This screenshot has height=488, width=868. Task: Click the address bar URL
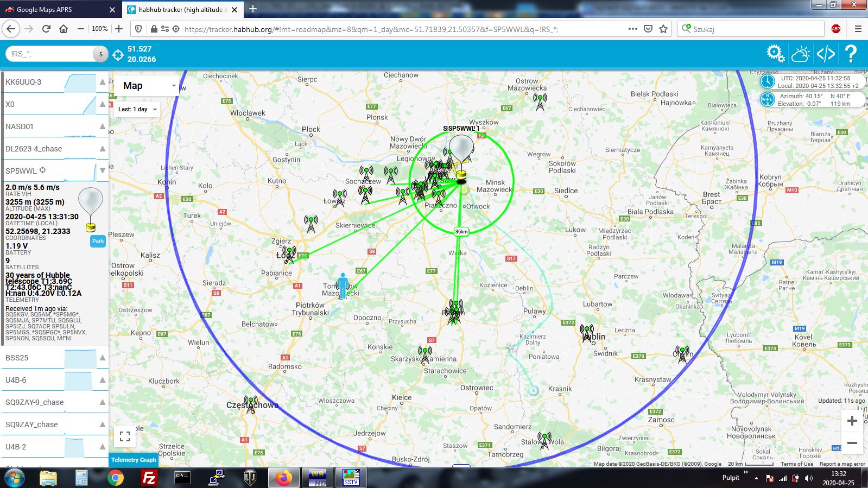[371, 29]
